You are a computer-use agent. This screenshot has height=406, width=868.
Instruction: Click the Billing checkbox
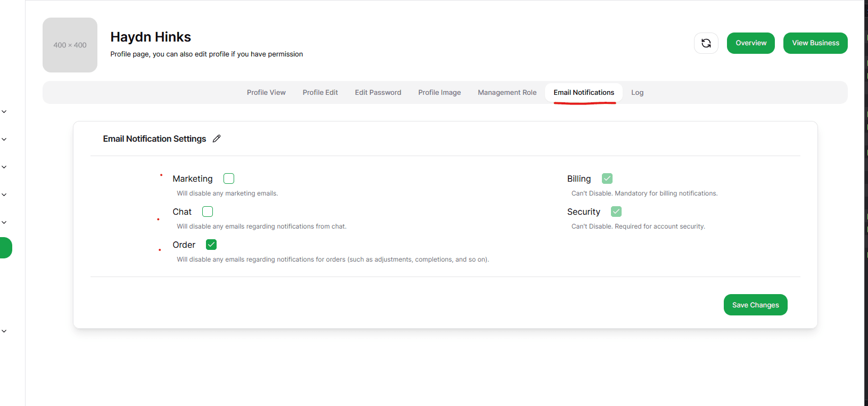coord(607,178)
